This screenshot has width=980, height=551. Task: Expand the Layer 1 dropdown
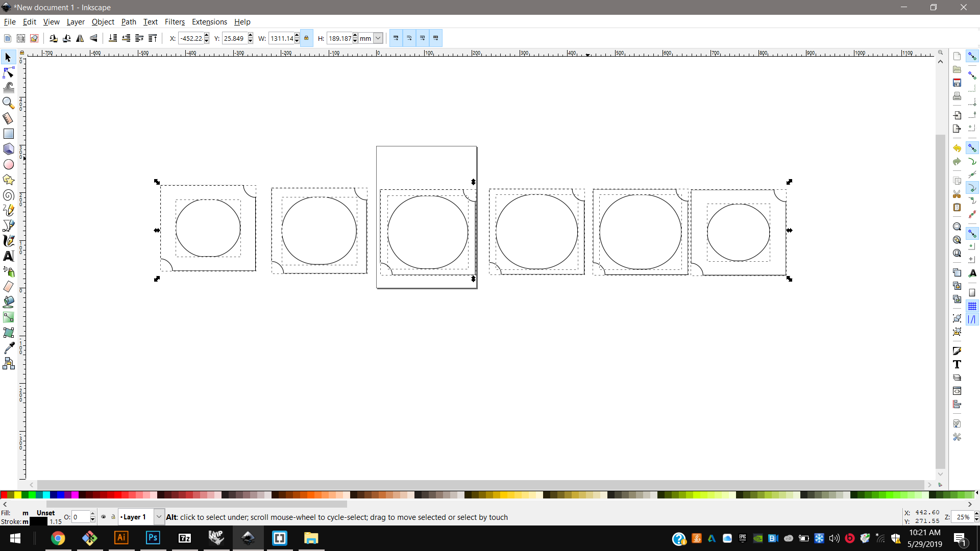[159, 517]
